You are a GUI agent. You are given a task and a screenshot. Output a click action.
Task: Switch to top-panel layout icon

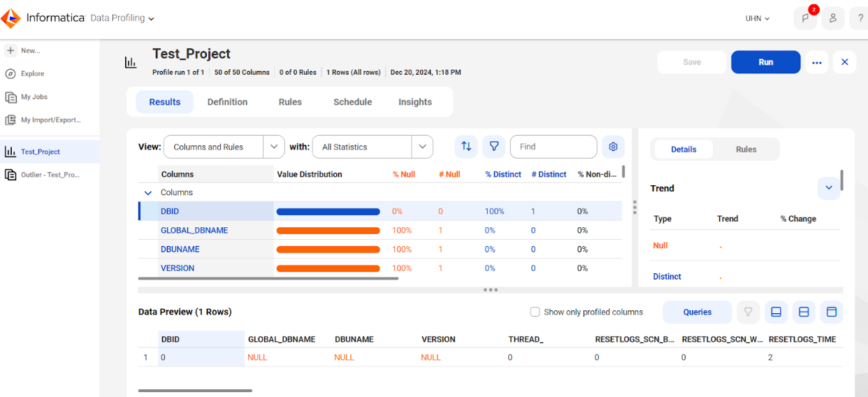click(x=832, y=312)
